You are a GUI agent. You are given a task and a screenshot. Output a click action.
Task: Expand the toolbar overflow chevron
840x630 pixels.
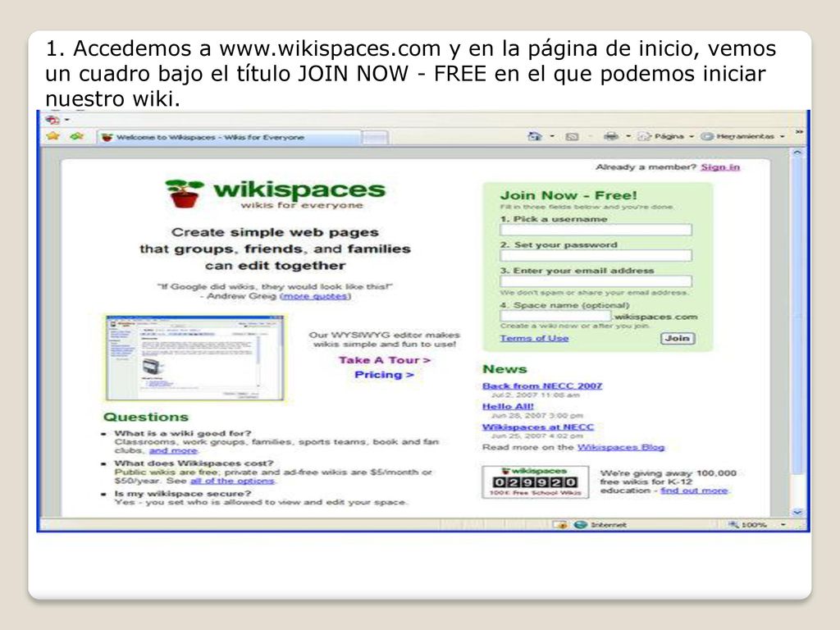(799, 132)
